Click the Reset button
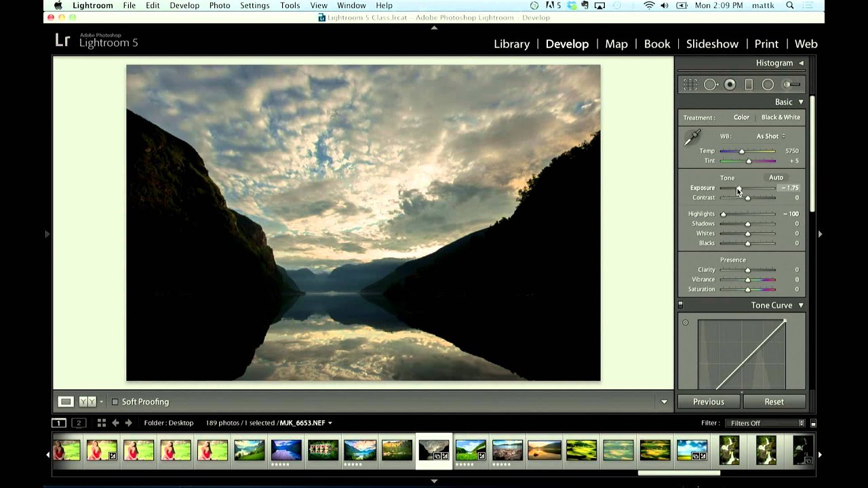Screen dimensions: 868x488 (x=774, y=402)
